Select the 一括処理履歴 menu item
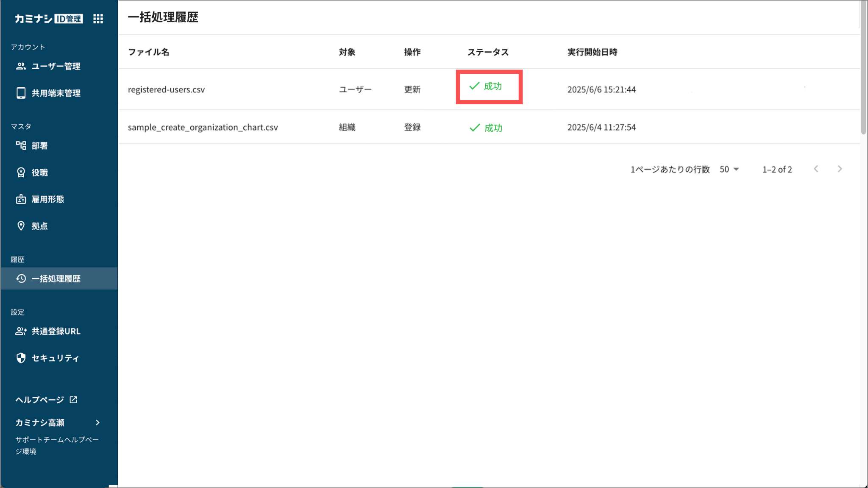The image size is (868, 488). 56,279
